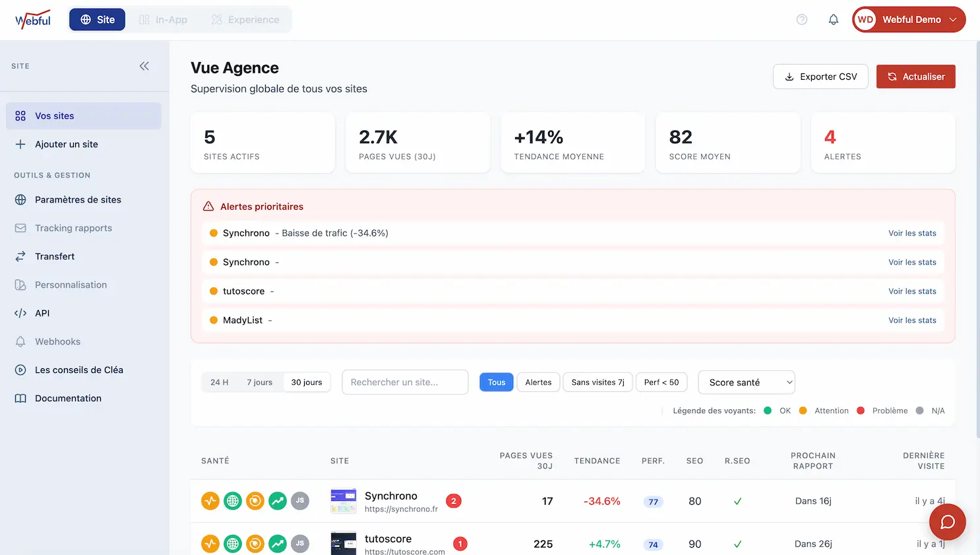Click tutoscore's orange health pulse icon
The height and width of the screenshot is (555, 980).
[210, 544]
